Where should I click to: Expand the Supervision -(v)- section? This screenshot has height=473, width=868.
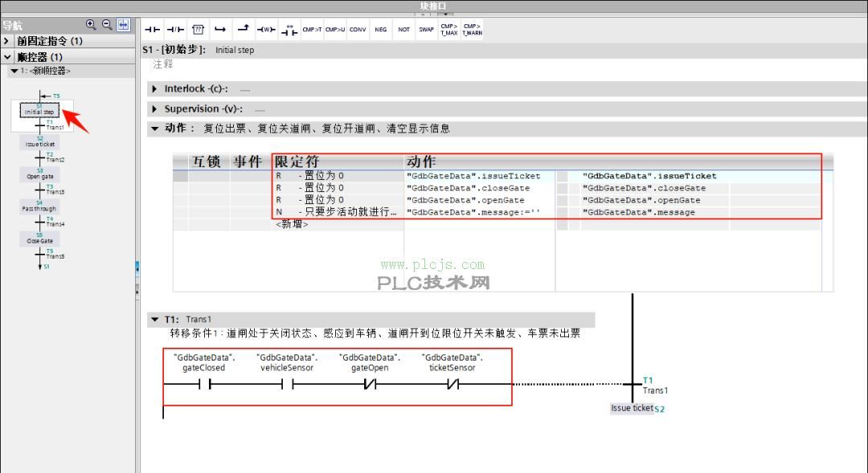pos(154,108)
